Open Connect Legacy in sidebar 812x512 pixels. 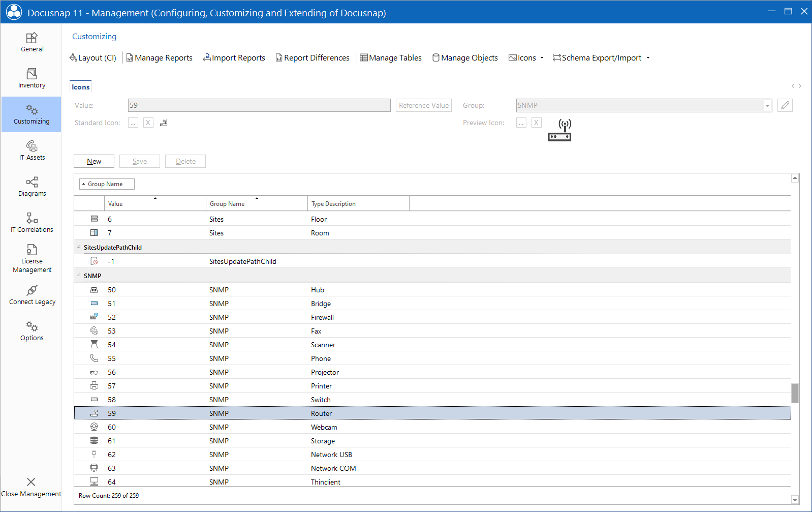32,295
